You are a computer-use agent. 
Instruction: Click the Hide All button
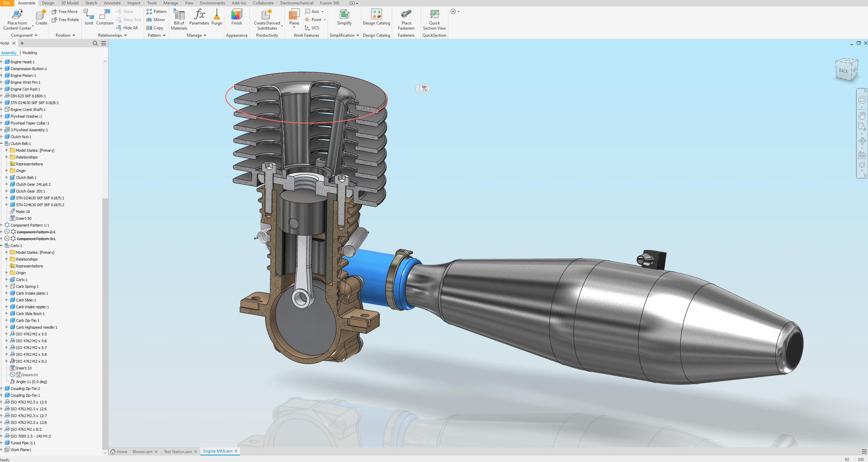[x=130, y=28]
